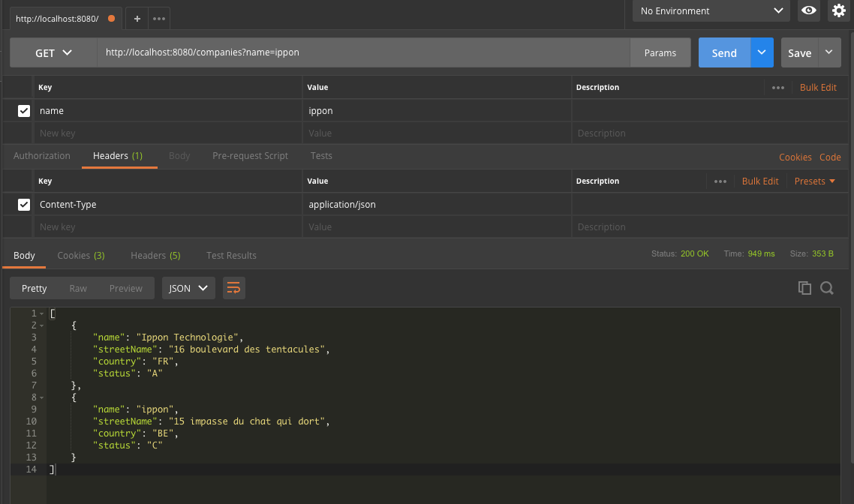Viewport: 854px width, 504px height.
Task: Open the Code snippet link
Action: [x=830, y=157]
